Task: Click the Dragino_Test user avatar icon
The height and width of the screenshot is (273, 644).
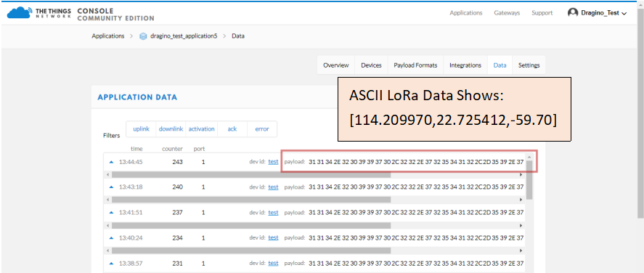Action: (573, 13)
